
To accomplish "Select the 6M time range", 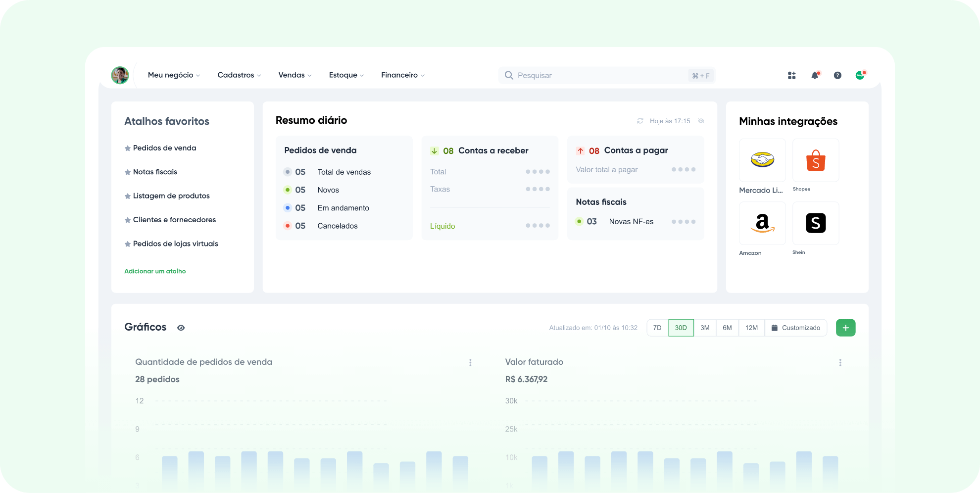I will pos(727,328).
